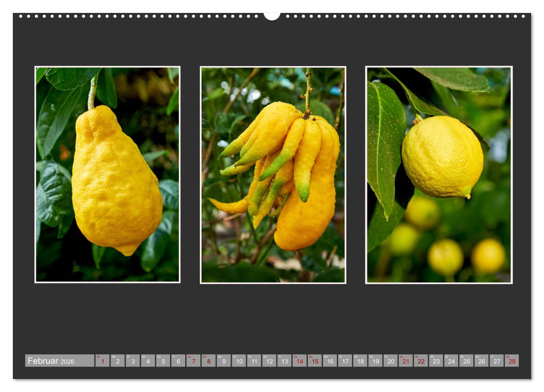Select day 21 in the date strip
The width and height of the screenshot is (544, 392).
(x=405, y=361)
